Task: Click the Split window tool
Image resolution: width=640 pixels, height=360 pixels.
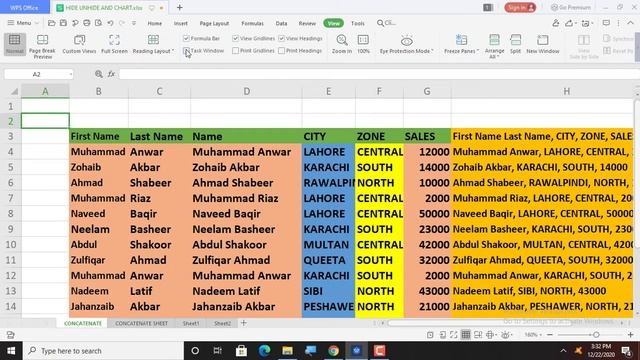Action: [516, 44]
